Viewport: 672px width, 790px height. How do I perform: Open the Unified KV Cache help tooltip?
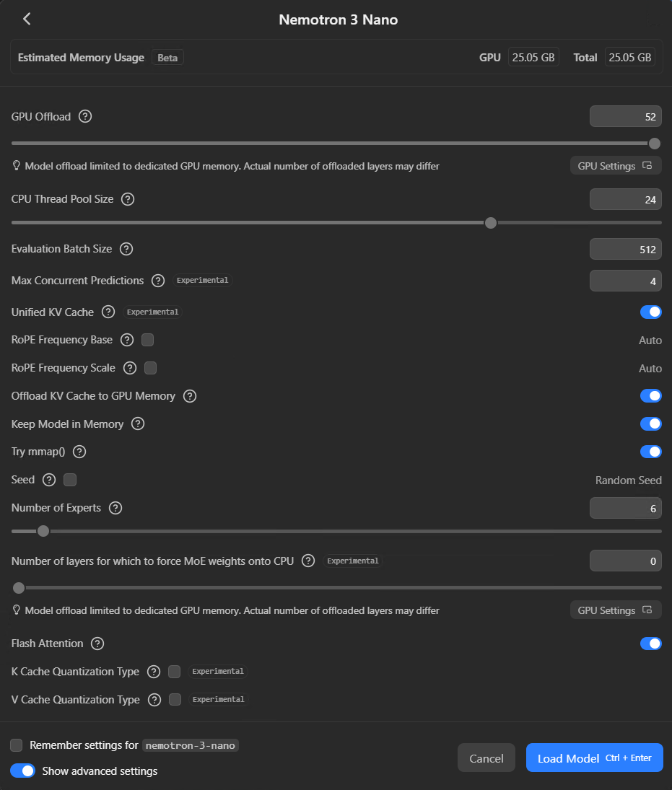click(108, 312)
